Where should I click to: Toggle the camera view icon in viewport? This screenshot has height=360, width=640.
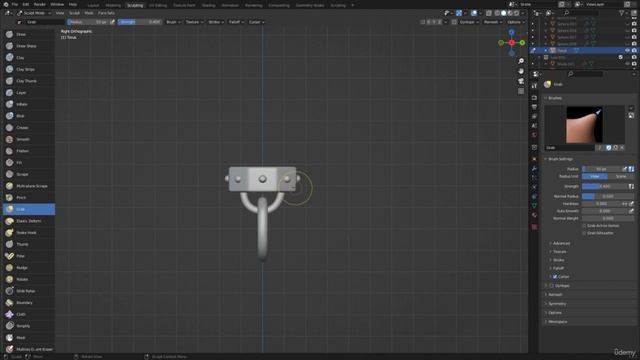[521, 81]
